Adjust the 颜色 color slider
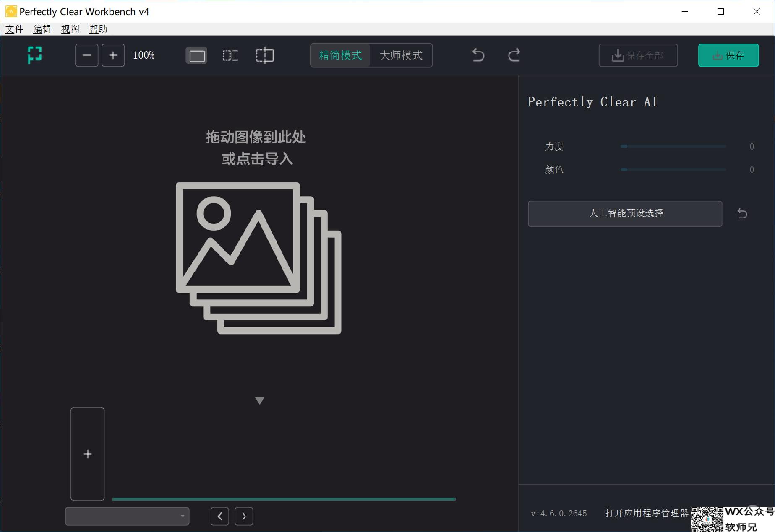 673,169
